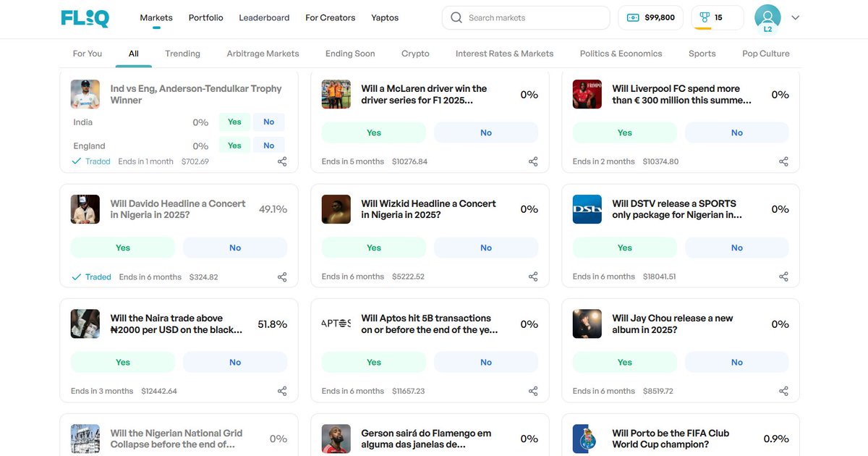Select the All category tab
The width and height of the screenshot is (868, 456).
coord(134,54)
